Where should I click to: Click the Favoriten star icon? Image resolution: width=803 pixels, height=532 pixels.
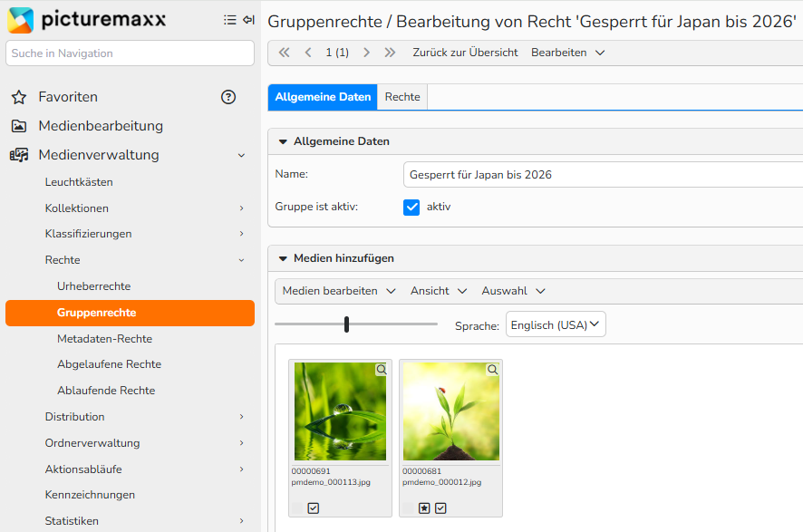[x=19, y=97]
